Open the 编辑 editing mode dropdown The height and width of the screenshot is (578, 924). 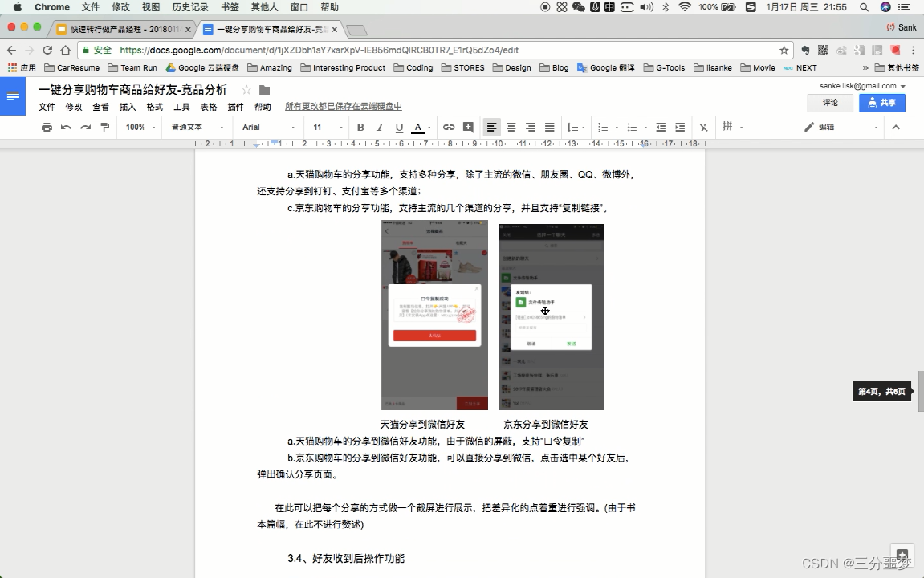pos(841,127)
